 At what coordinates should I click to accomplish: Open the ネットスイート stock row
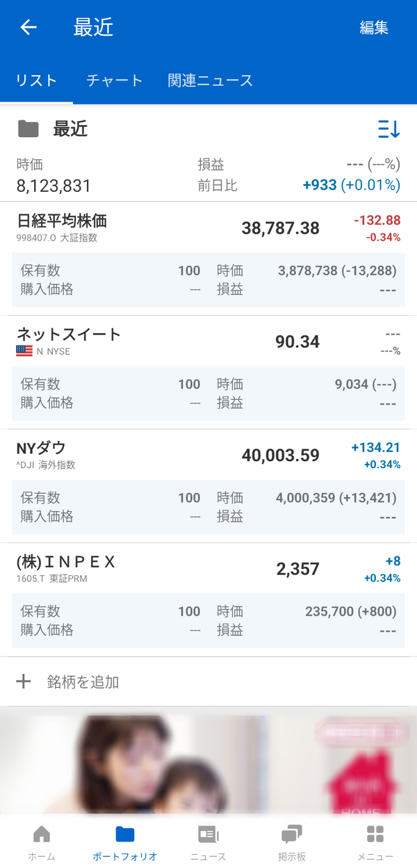point(208,372)
